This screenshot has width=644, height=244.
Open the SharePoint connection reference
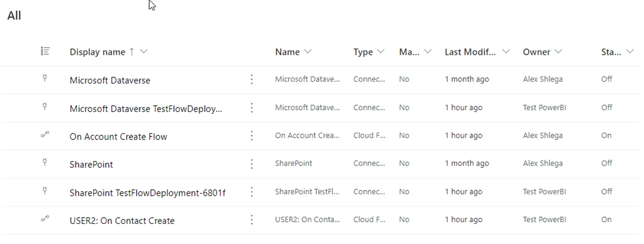(x=91, y=165)
